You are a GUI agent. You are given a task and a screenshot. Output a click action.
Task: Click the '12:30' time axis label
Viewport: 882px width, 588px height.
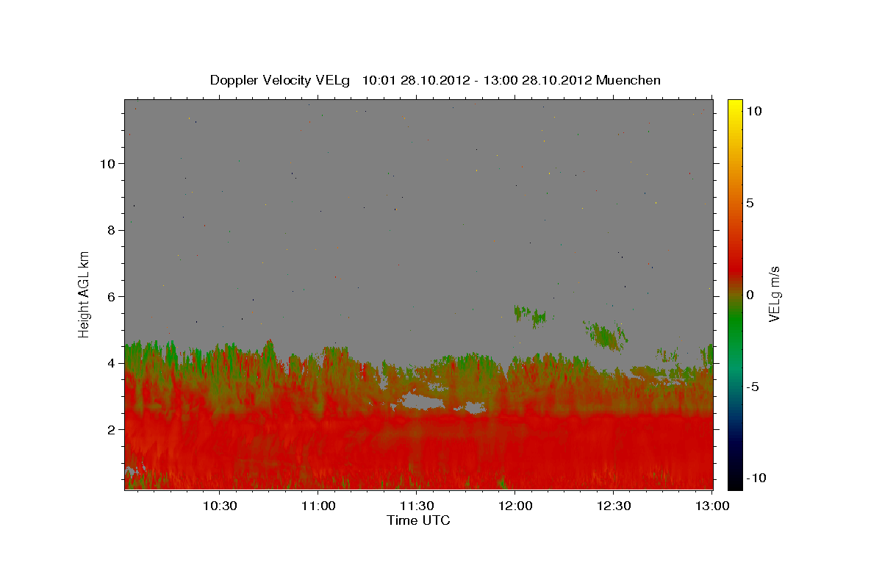point(614,506)
